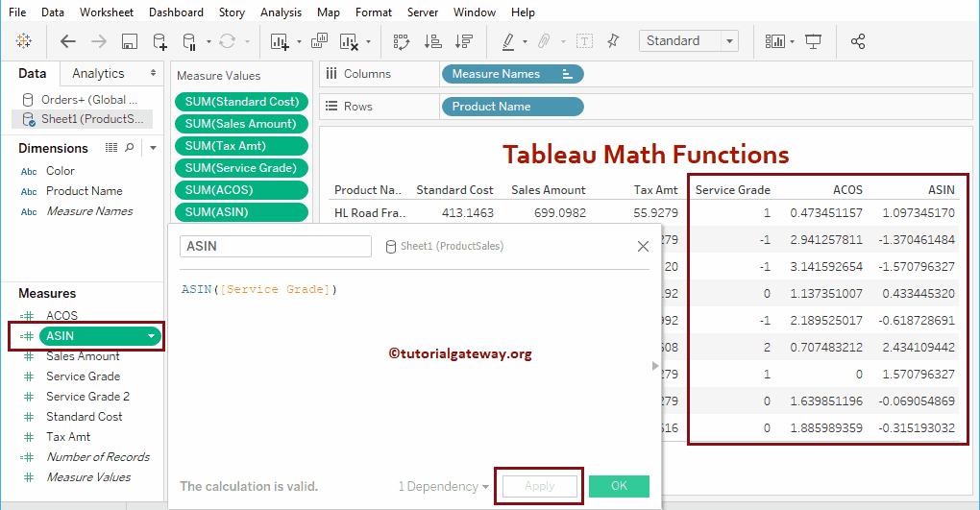Click the Run Update refresh icon
The width and height of the screenshot is (980, 510).
pos(227,41)
